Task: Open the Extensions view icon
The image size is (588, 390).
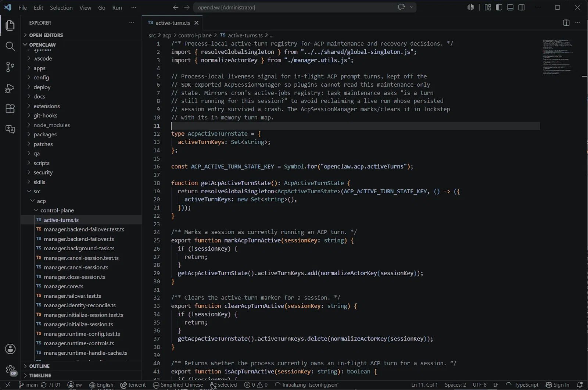Action: [10, 108]
